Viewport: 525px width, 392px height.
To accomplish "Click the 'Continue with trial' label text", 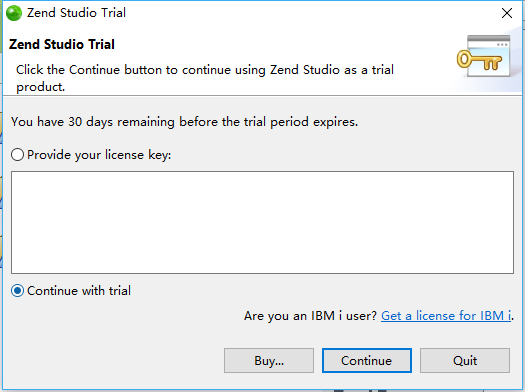I will pos(79,291).
